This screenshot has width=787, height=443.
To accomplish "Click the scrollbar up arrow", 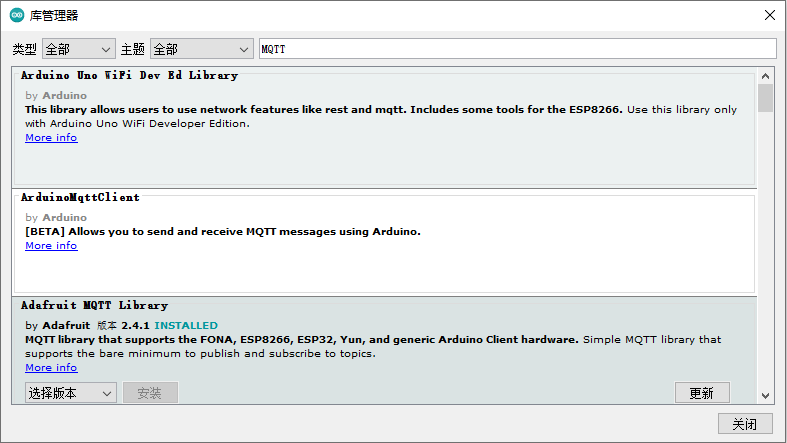I will [x=765, y=76].
